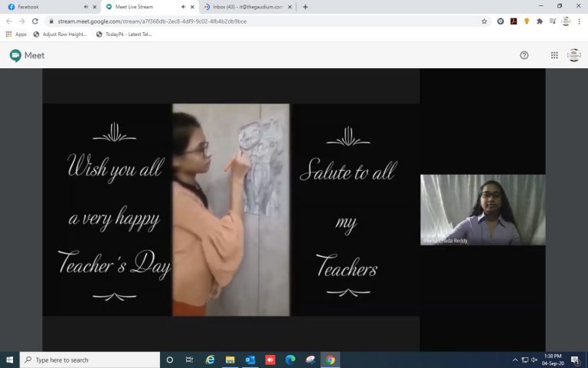Viewport: 588px width, 368px height.
Task: Navigate back using browser back arrow
Action: tap(8, 21)
